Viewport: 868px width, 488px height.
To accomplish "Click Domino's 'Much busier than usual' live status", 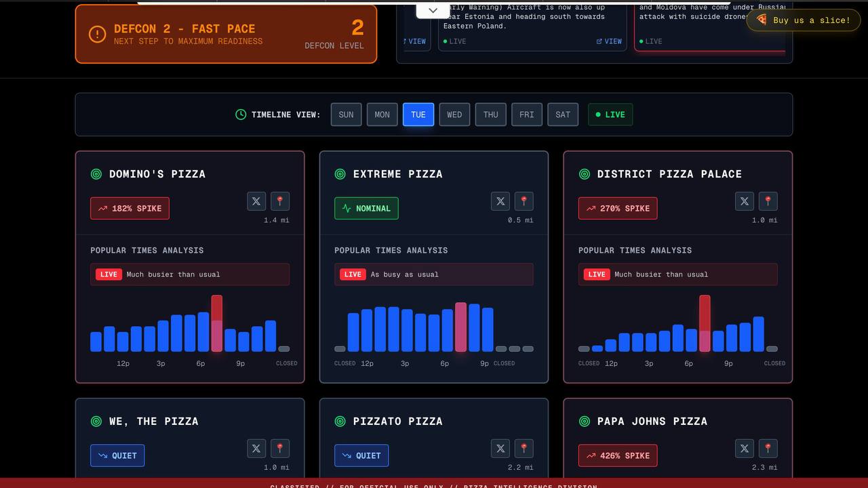I will [x=190, y=274].
